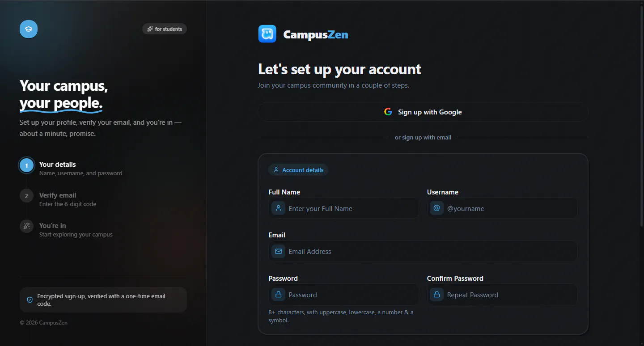Click the Account details badge
This screenshot has width=644, height=346.
click(298, 170)
